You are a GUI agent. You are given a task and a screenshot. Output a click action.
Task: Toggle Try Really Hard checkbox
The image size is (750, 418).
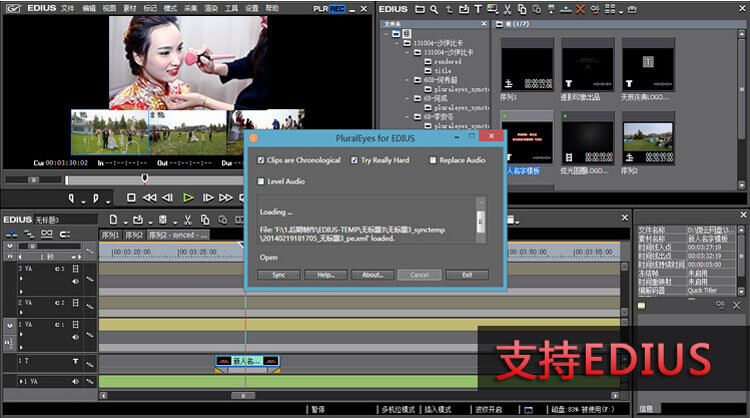coord(354,160)
